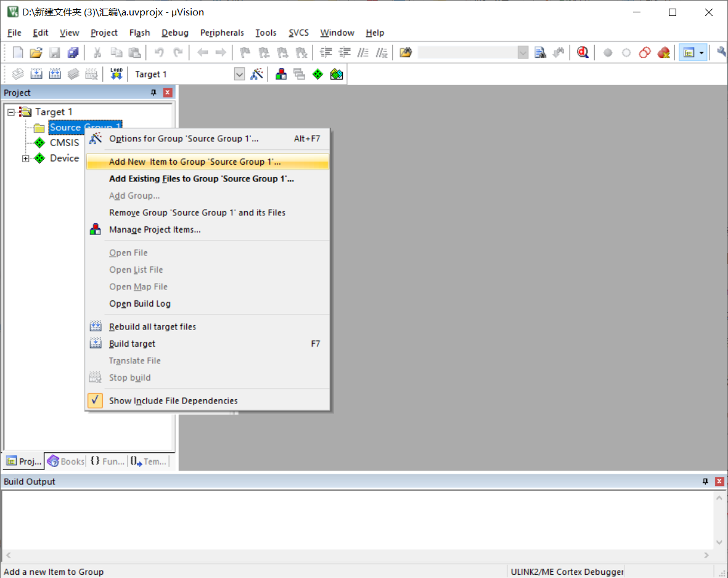The height and width of the screenshot is (578, 728).
Task: Click the Kill All Breakpoints icon
Action: pos(664,52)
